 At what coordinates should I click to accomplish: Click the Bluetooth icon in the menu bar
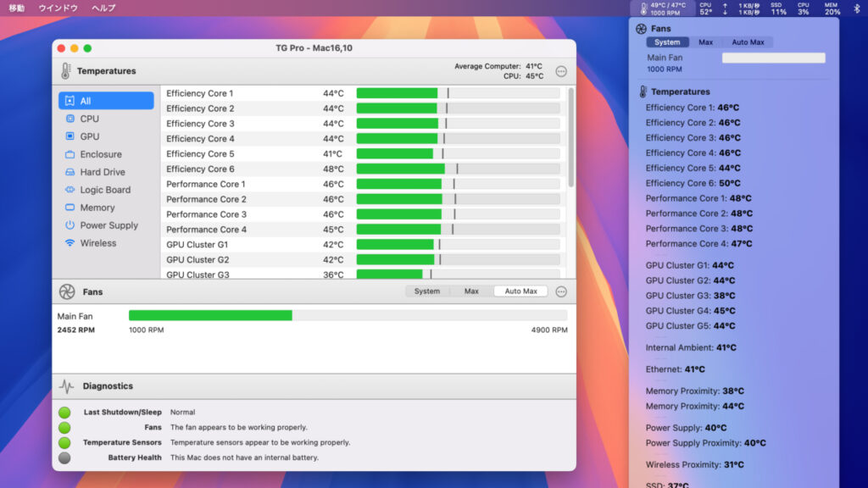pos(858,8)
